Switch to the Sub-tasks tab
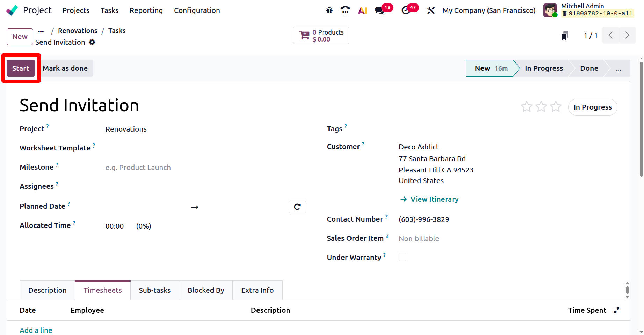 [x=154, y=290]
